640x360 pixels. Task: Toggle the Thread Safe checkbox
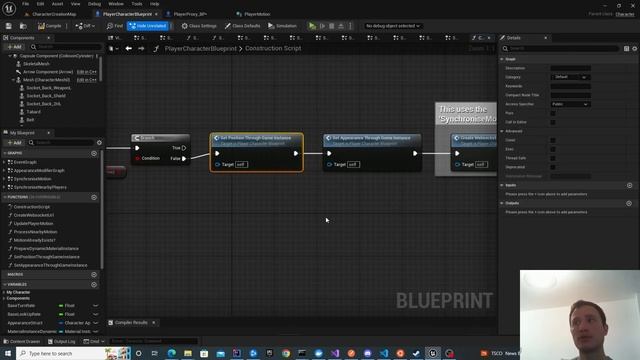[553, 158]
